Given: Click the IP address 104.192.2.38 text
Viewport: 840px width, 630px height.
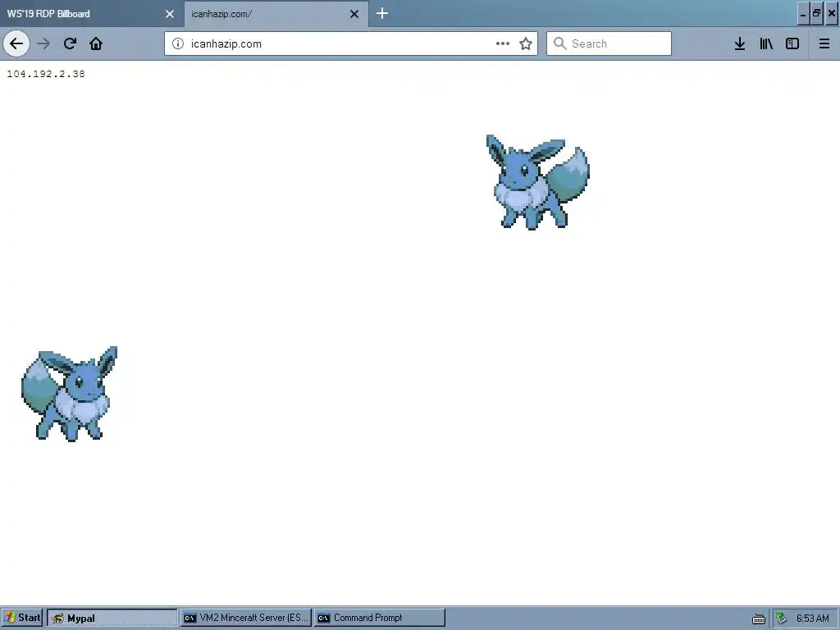Looking at the screenshot, I should point(46,74).
